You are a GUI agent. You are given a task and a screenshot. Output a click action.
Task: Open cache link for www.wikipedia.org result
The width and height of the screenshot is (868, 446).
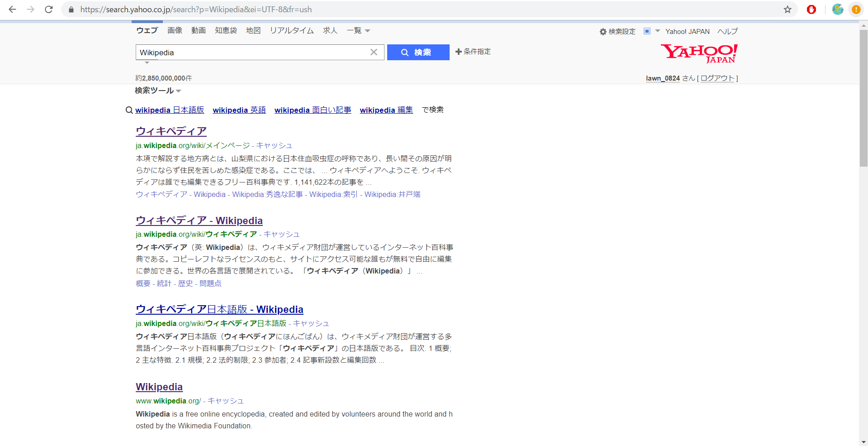click(226, 401)
